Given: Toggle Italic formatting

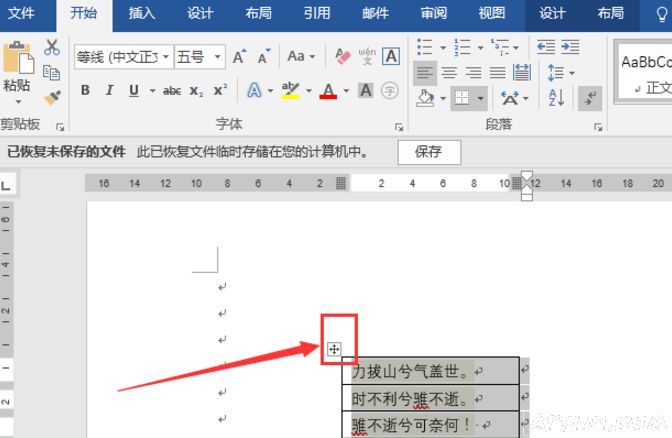Looking at the screenshot, I should [109, 90].
